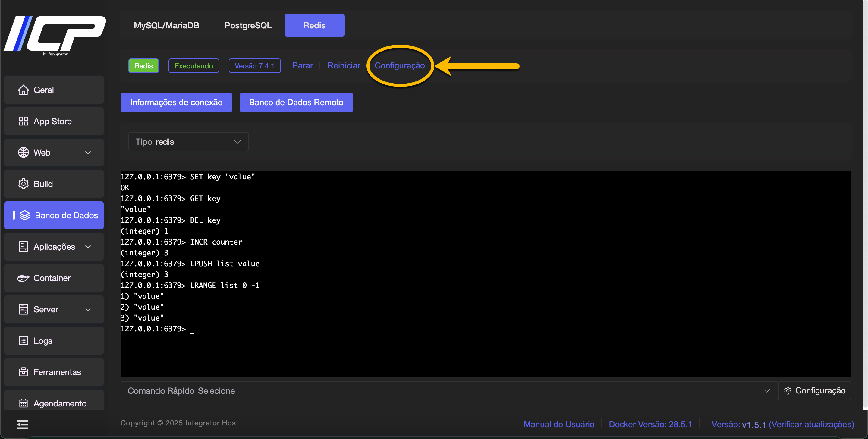Click the Geral home icon
Image resolution: width=868 pixels, height=439 pixels.
pyautogui.click(x=23, y=90)
